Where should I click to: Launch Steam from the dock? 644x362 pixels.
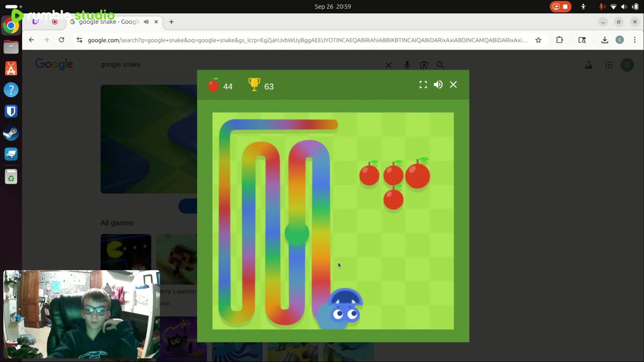tap(11, 133)
